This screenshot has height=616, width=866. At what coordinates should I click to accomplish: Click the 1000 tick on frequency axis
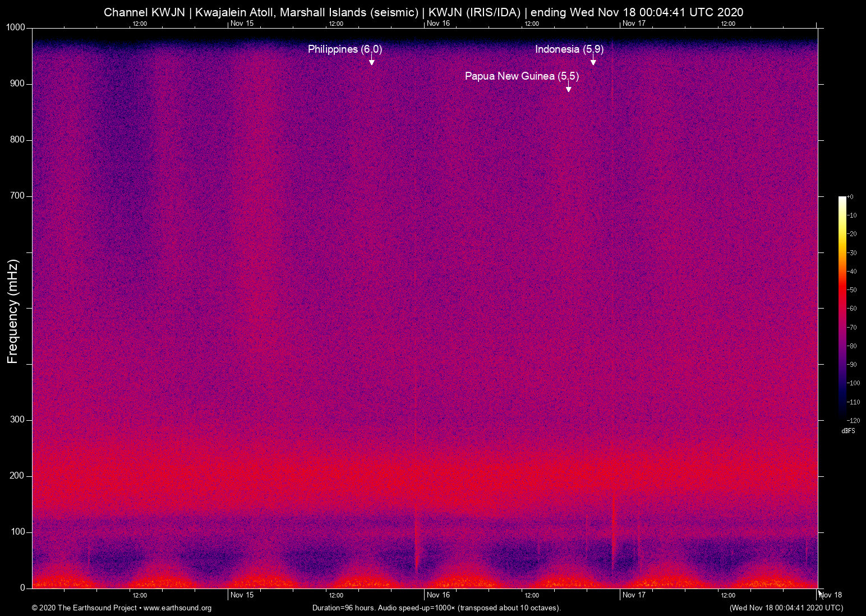pos(16,27)
